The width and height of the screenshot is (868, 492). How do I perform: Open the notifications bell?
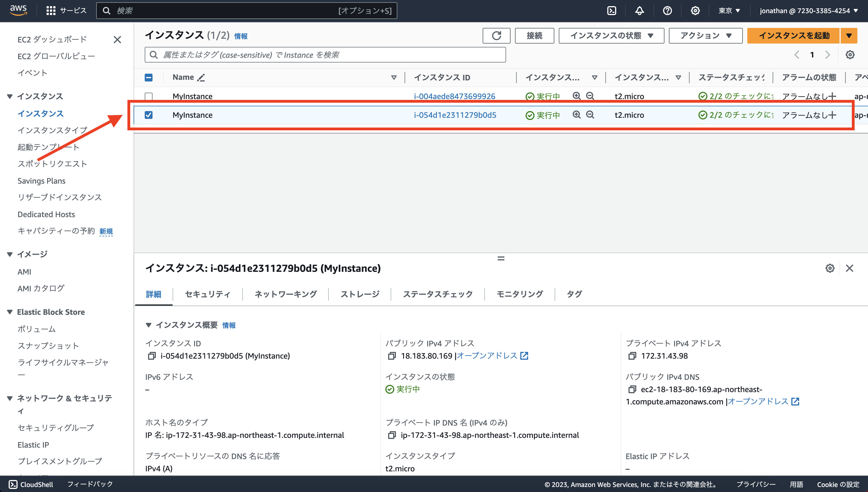pos(639,11)
